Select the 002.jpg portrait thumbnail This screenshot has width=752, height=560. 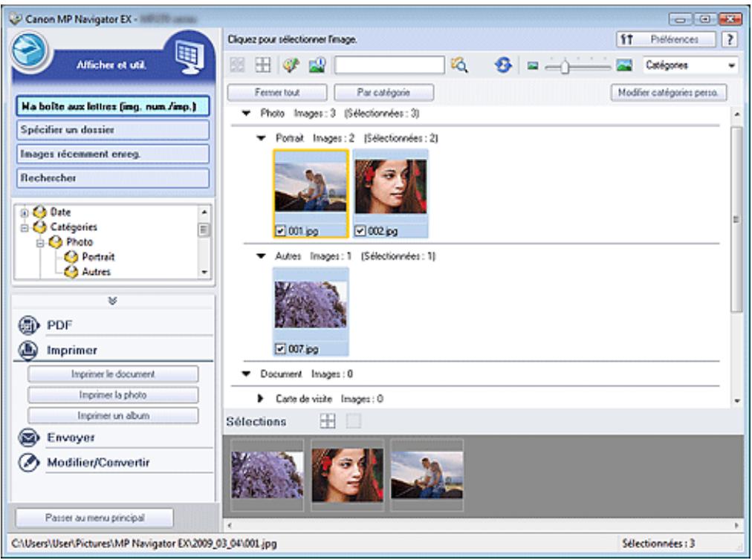[x=390, y=186]
